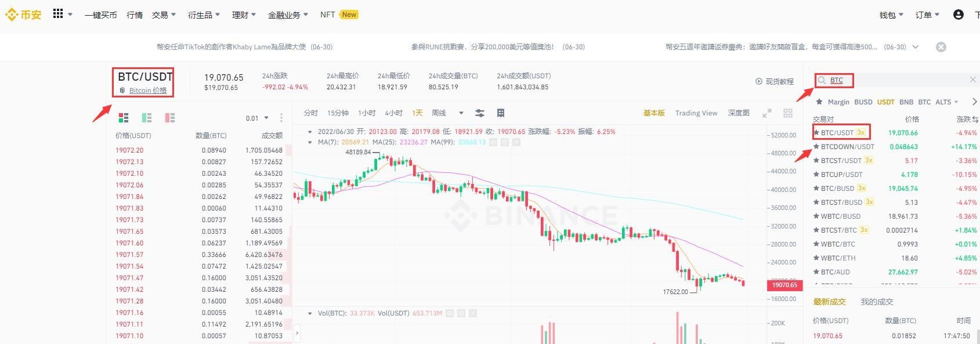The height and width of the screenshot is (344, 980).
Task: Show both buy and sell order book
Action: (124, 118)
